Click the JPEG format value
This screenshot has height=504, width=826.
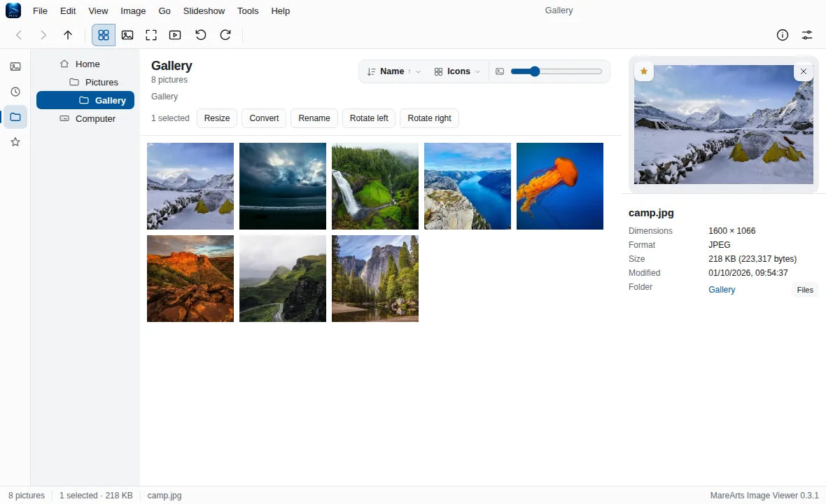coord(719,245)
